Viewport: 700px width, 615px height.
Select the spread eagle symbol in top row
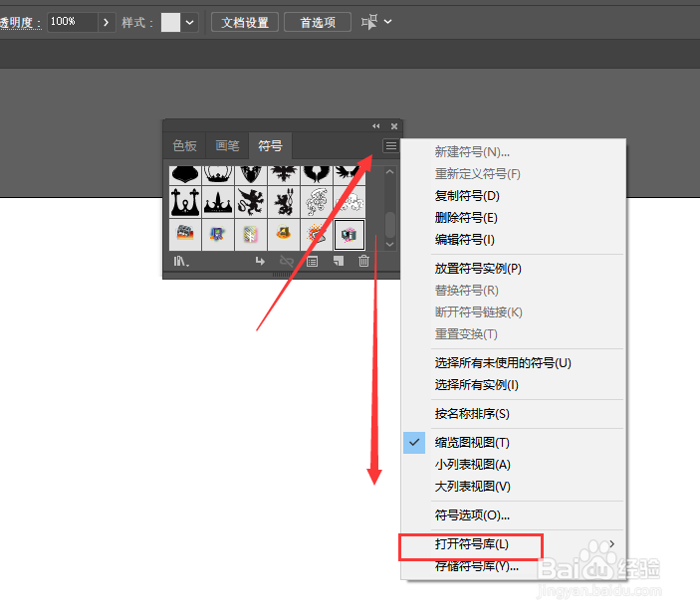tap(284, 175)
